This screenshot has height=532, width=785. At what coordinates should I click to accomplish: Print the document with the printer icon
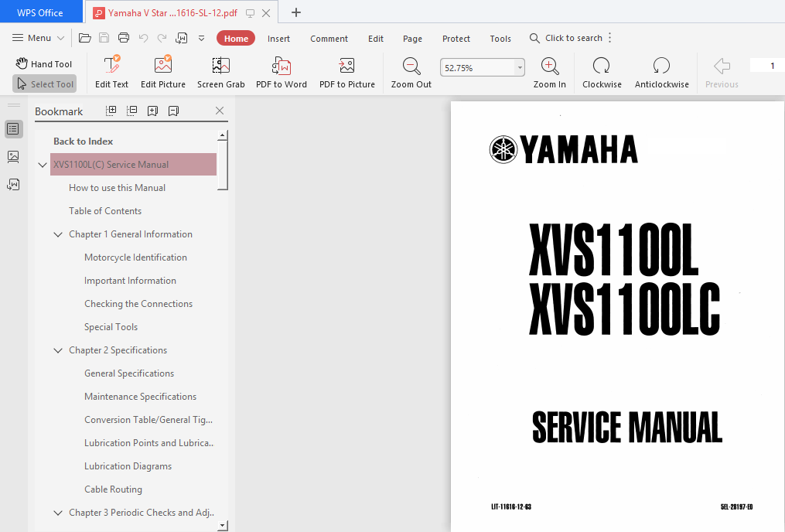[x=124, y=38]
